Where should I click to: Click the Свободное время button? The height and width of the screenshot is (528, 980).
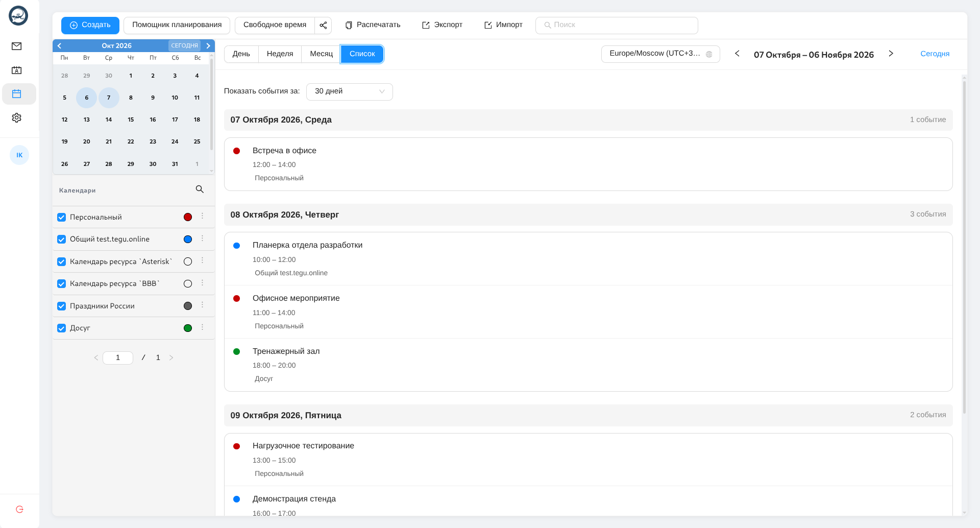(x=275, y=25)
